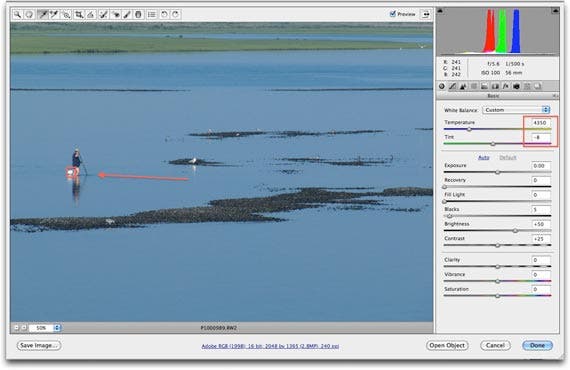Image resolution: width=570 pixels, height=370 pixels.
Task: Choose the Straighten tool
Action: (91, 15)
